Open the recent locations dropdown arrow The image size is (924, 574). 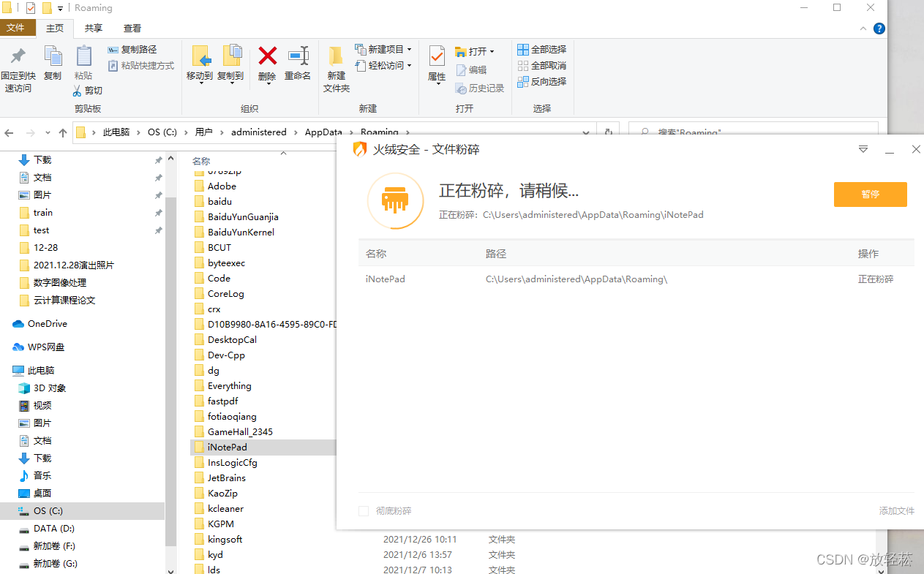48,133
